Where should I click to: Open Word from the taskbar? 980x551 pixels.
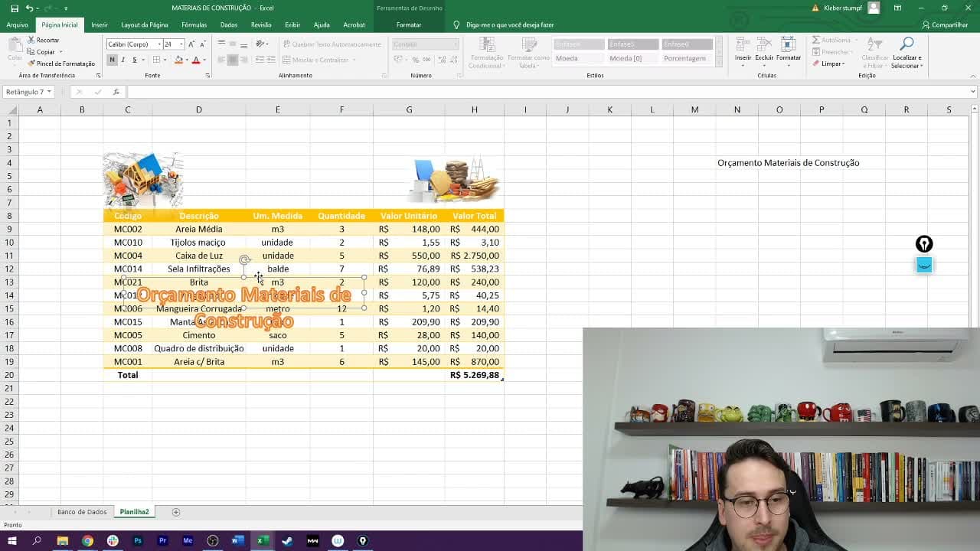click(x=237, y=540)
